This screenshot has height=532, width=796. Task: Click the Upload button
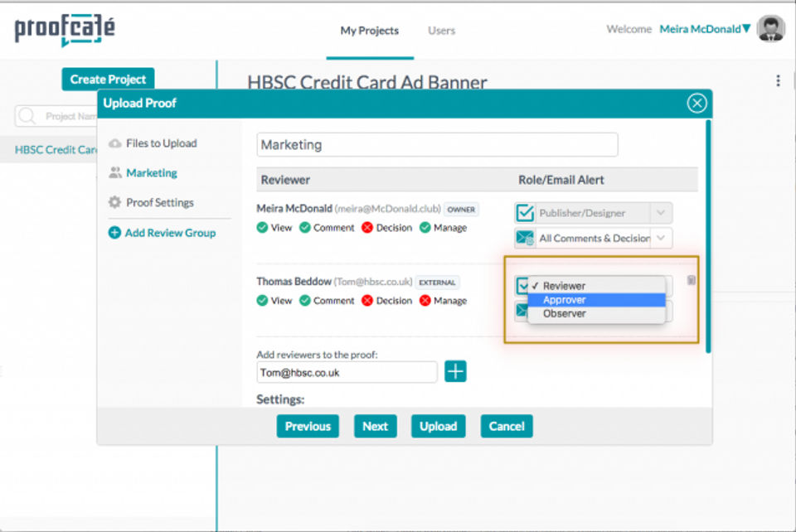click(x=438, y=426)
